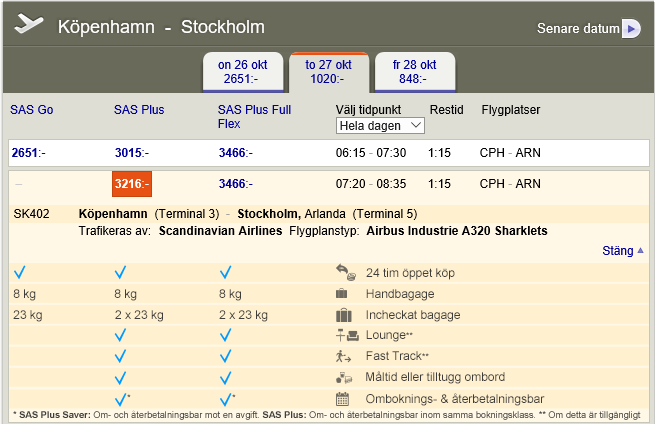655x424 pixels.
Task: Click the SAS Plus Full Flex column header
Action: point(254,116)
